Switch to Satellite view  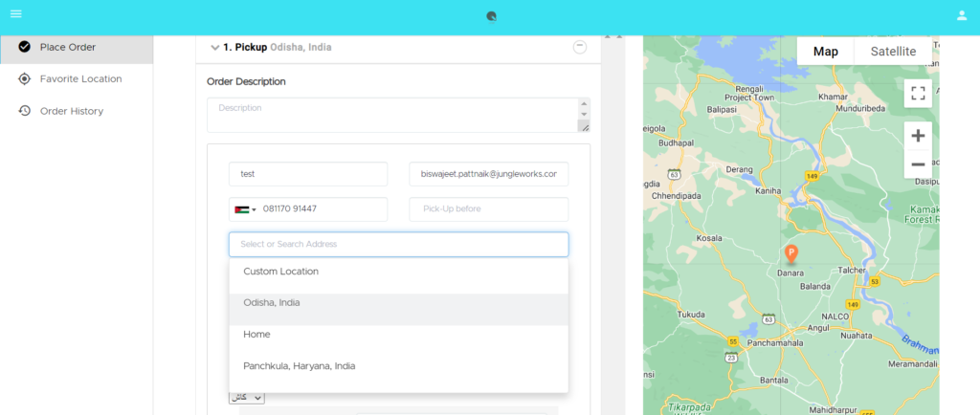[893, 52]
